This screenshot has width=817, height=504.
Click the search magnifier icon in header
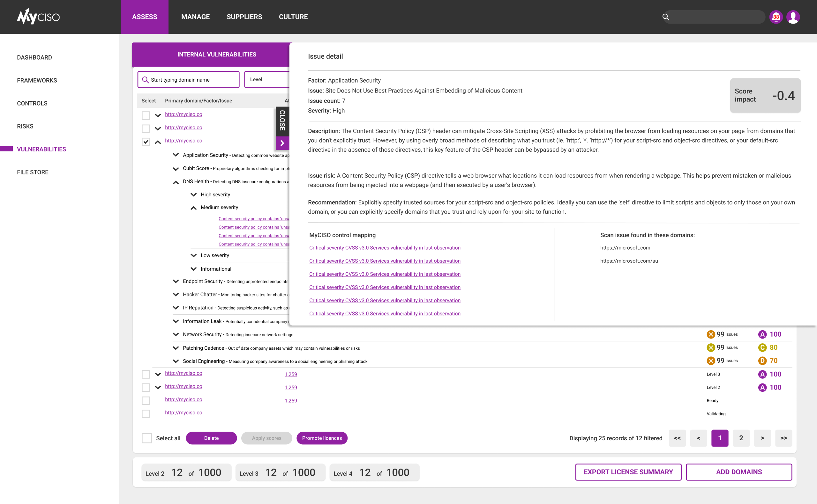[x=665, y=17]
